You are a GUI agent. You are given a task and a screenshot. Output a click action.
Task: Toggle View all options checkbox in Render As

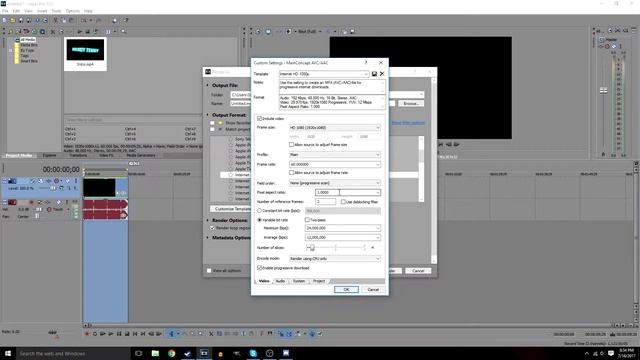[209, 271]
